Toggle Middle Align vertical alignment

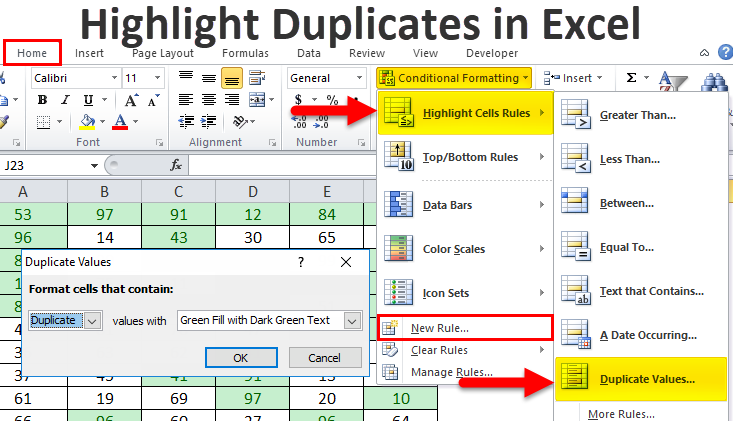208,78
